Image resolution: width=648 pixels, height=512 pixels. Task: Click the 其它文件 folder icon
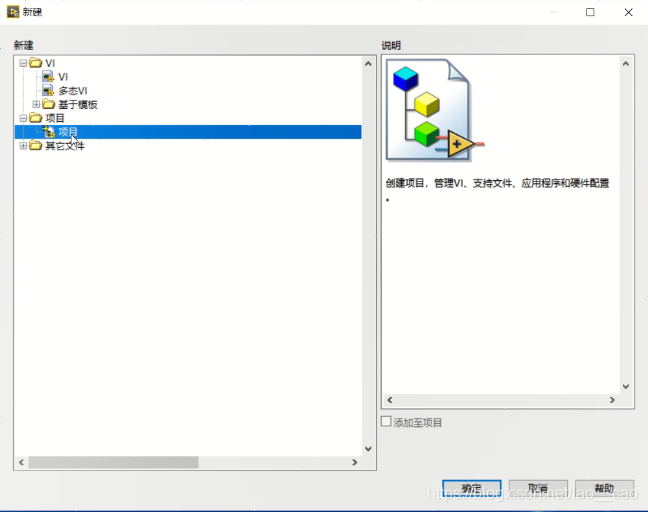tap(36, 145)
